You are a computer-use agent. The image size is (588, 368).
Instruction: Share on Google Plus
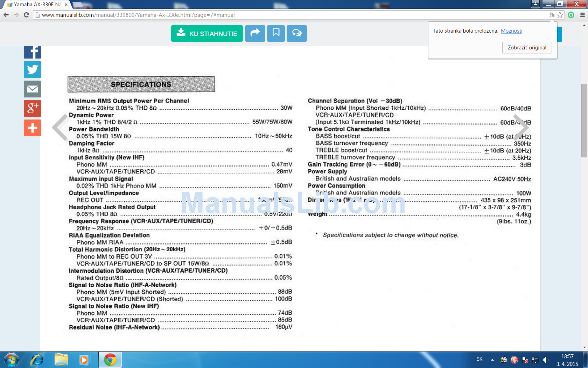click(x=33, y=108)
